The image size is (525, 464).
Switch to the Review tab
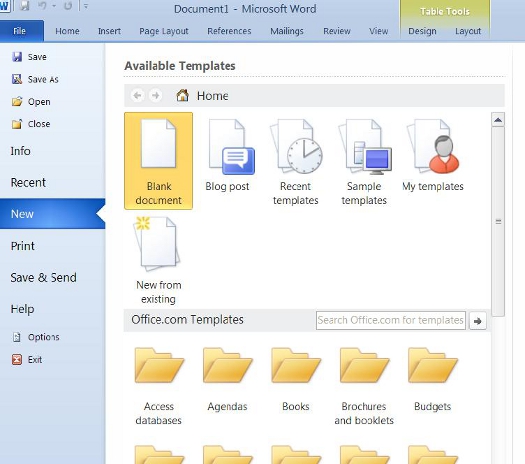pyautogui.click(x=337, y=31)
